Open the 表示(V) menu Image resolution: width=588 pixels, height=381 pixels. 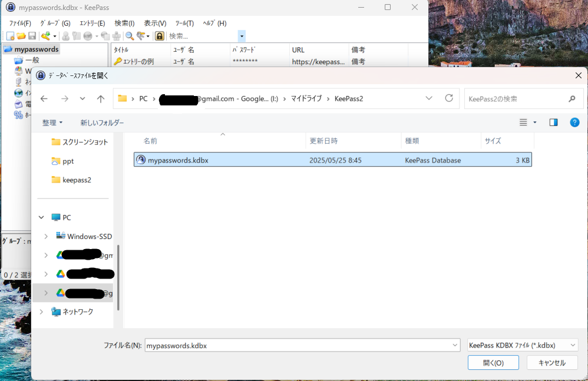[156, 23]
